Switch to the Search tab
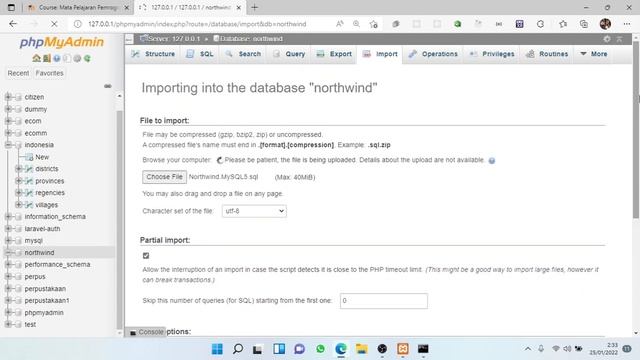The width and height of the screenshot is (640, 360). click(x=243, y=54)
